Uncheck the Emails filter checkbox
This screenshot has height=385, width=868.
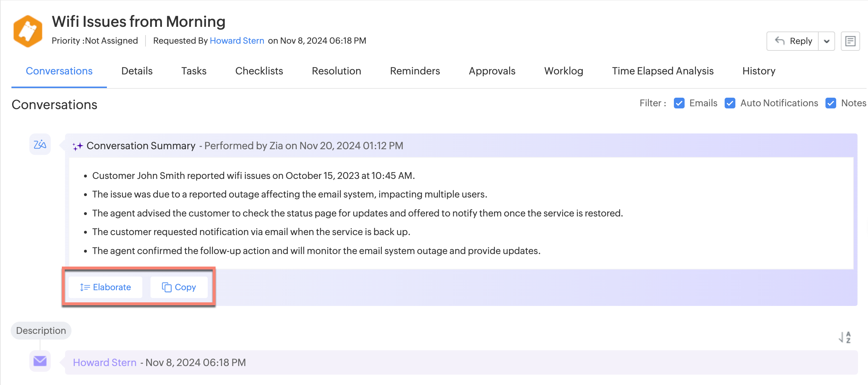coord(679,103)
